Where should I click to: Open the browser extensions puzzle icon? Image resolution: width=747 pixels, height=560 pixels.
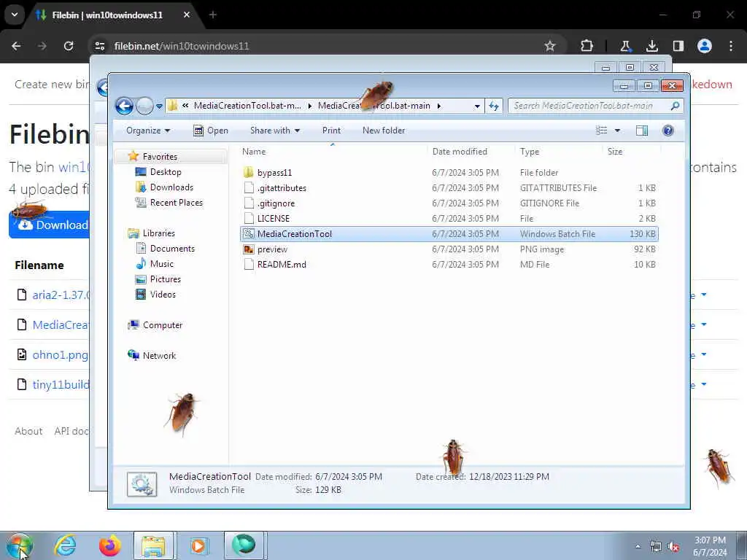(x=587, y=46)
